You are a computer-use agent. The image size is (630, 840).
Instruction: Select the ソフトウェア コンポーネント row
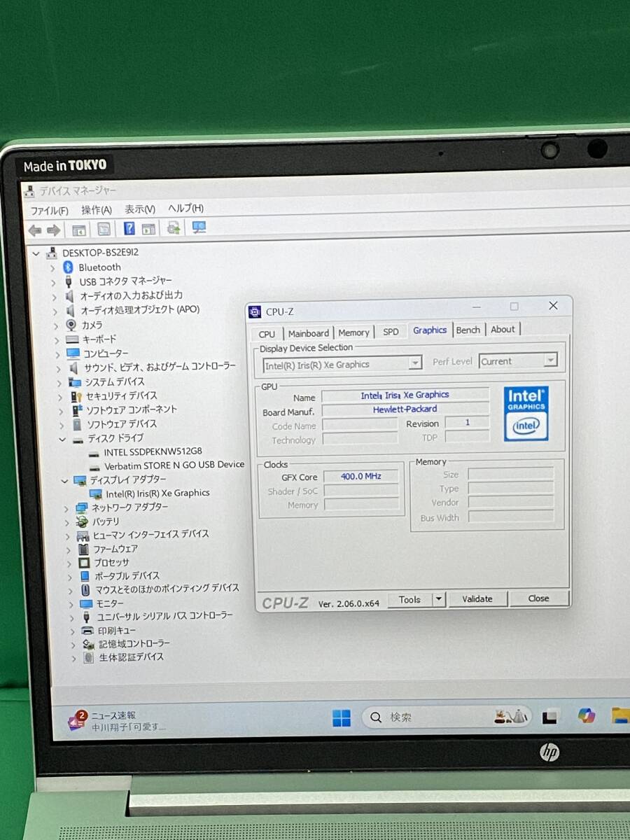pyautogui.click(x=132, y=410)
